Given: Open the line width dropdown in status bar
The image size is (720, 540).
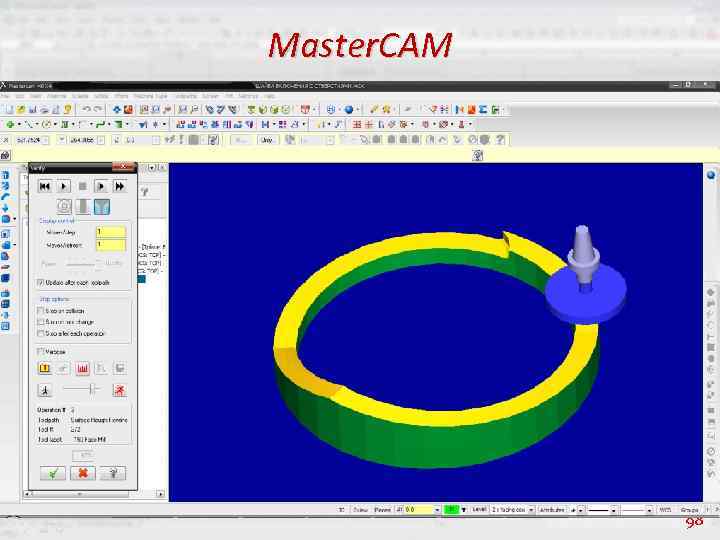Looking at the screenshot, I should (649, 510).
